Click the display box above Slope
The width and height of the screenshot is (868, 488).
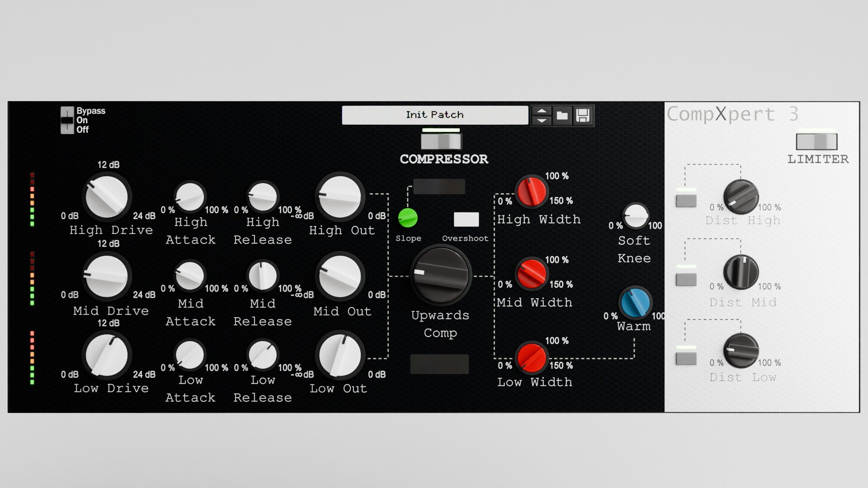coord(439,187)
